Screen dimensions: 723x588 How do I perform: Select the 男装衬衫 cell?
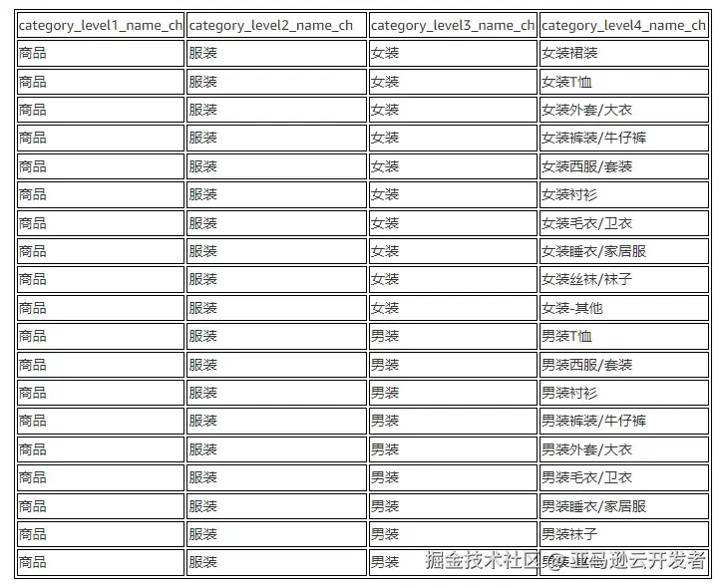pyautogui.click(x=624, y=393)
